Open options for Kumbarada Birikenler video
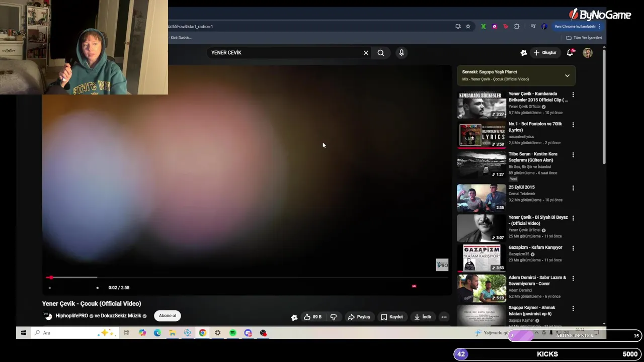644x362 pixels. 573,95
